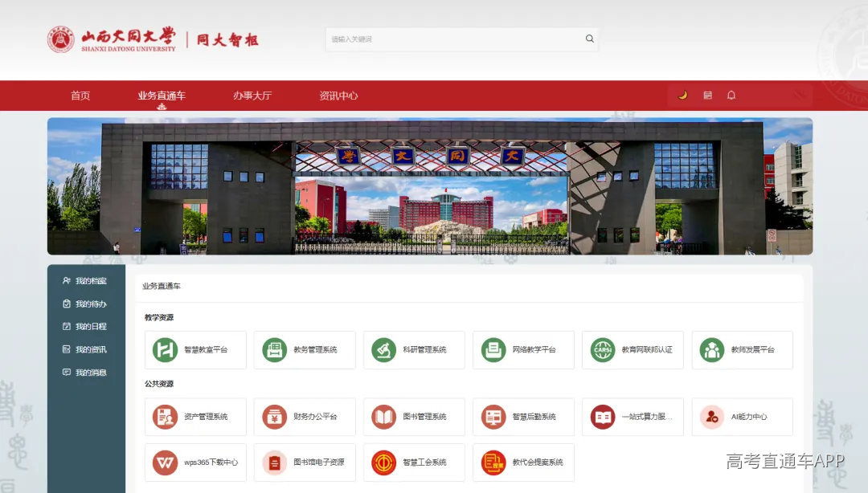Open 我的消息 in sidebar

(84, 373)
